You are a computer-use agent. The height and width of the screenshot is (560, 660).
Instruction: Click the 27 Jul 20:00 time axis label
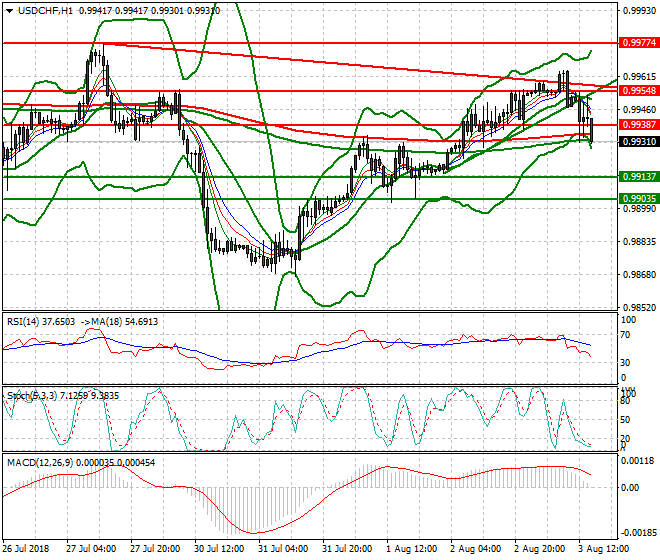point(155,549)
